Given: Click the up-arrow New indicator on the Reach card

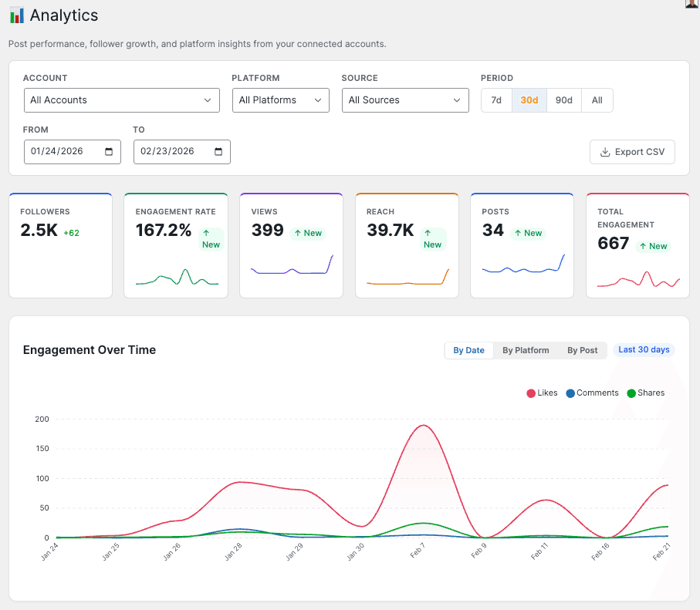Looking at the screenshot, I should point(433,239).
